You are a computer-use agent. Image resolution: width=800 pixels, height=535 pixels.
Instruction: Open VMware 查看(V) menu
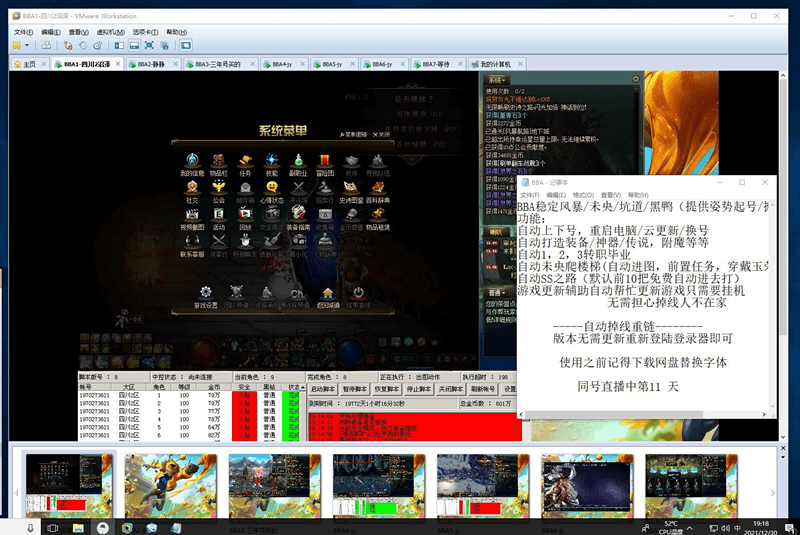(79, 32)
